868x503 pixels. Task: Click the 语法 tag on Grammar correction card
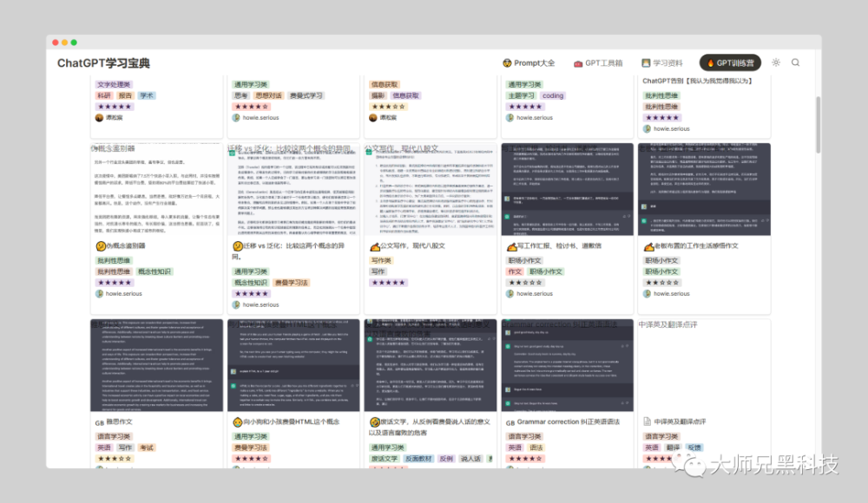pyautogui.click(x=536, y=447)
